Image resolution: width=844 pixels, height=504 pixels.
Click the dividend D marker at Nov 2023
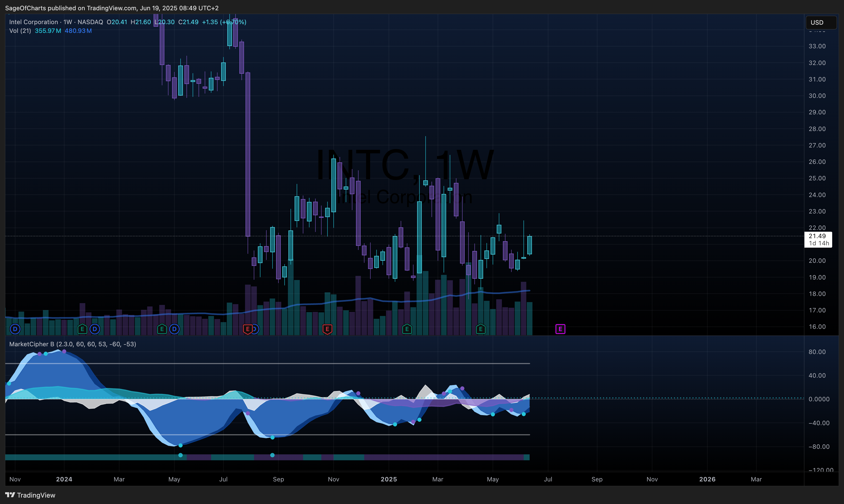(x=15, y=329)
